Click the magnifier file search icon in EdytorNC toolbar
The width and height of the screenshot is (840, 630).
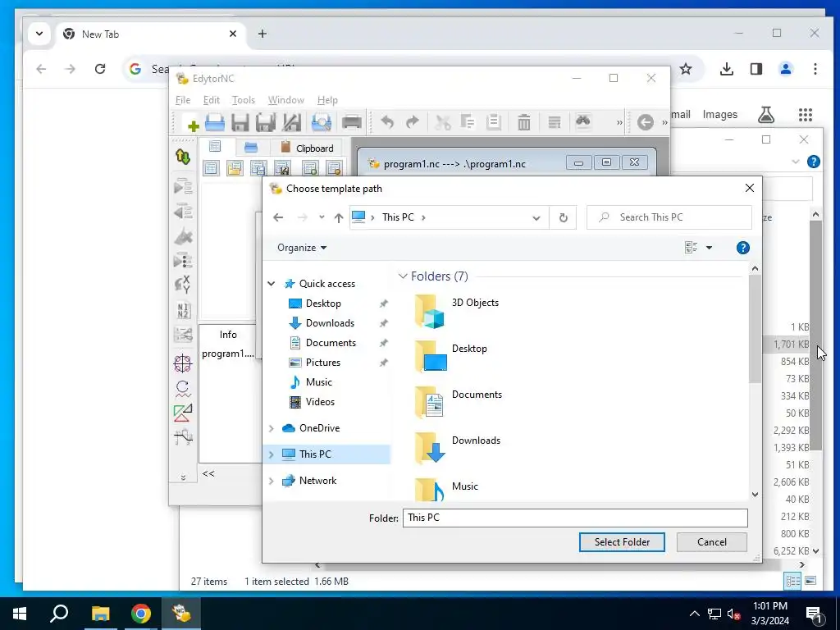point(322,123)
